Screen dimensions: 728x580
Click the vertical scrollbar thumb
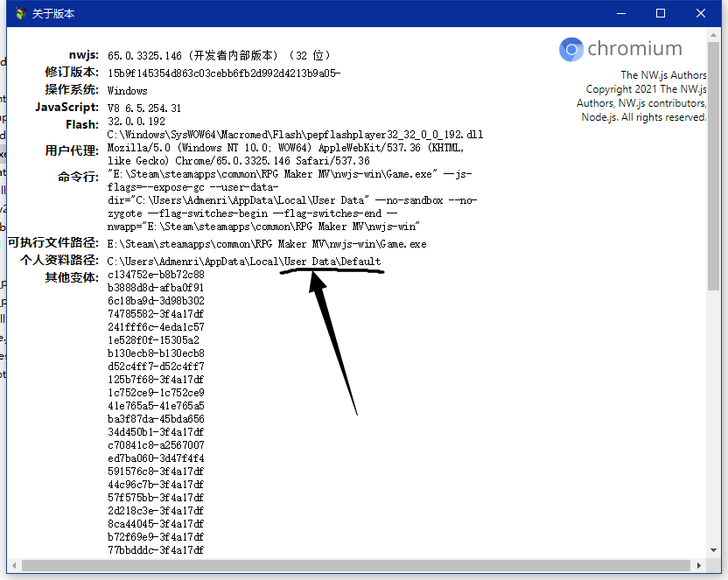(x=714, y=166)
